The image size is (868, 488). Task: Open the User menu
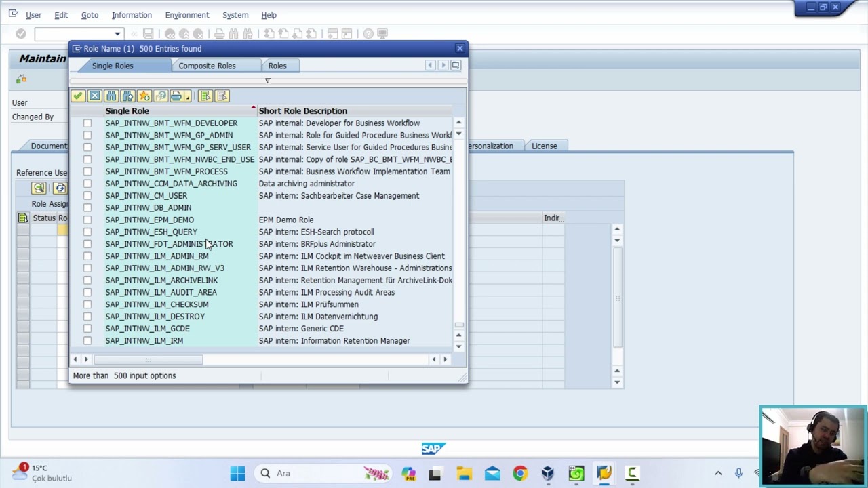point(33,15)
